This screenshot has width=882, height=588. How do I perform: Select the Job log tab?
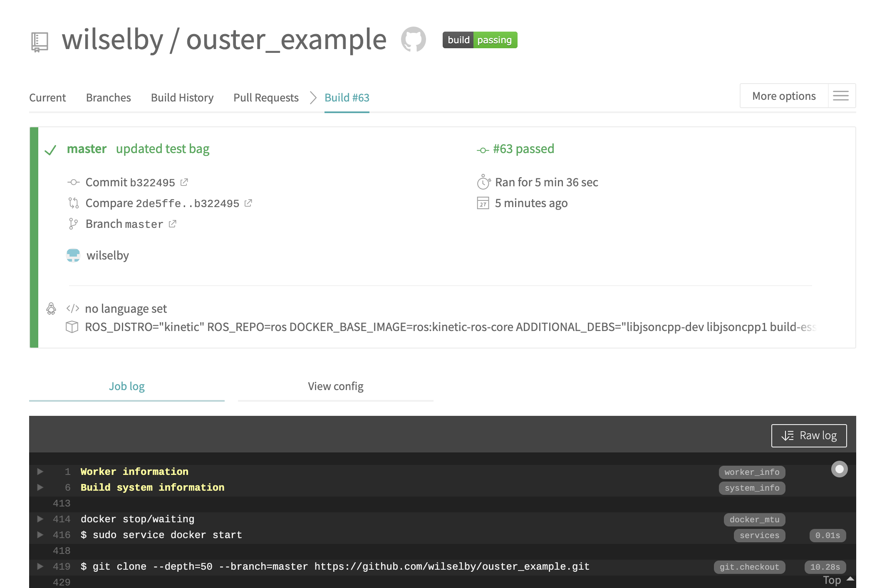pyautogui.click(x=127, y=386)
